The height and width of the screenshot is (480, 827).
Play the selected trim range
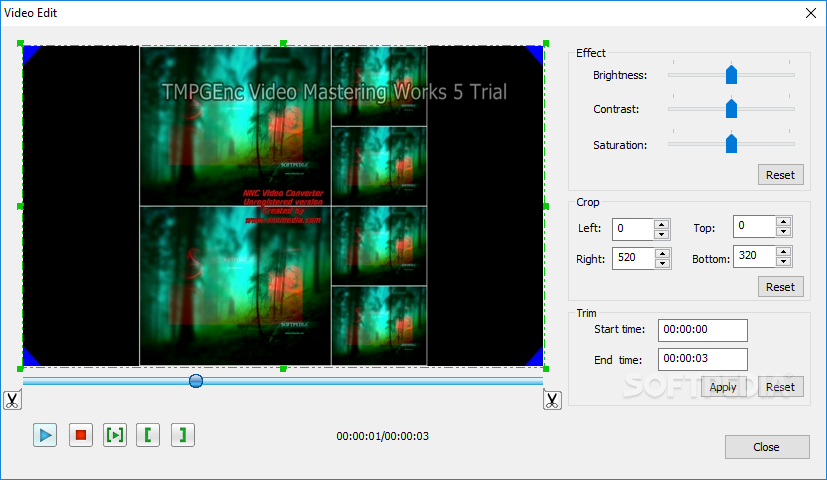coord(114,435)
